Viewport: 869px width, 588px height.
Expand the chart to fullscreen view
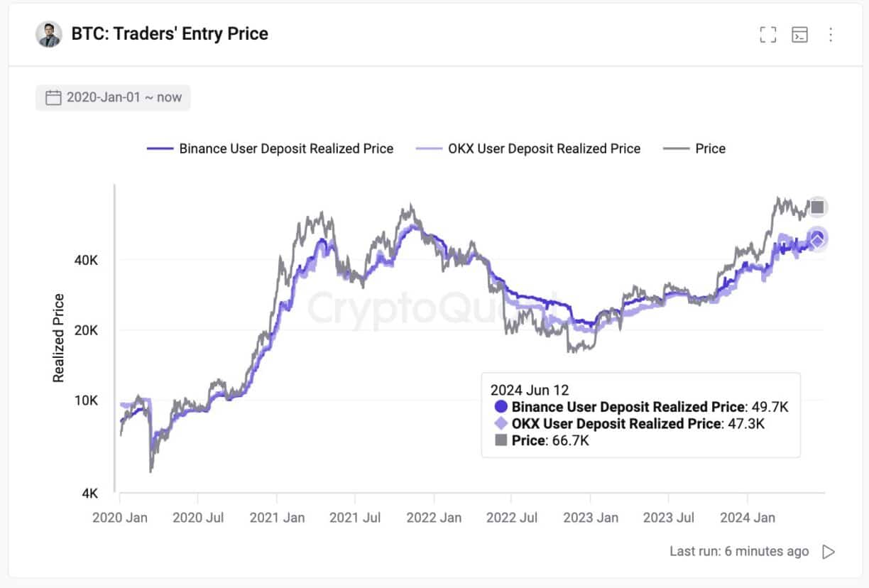tap(767, 34)
